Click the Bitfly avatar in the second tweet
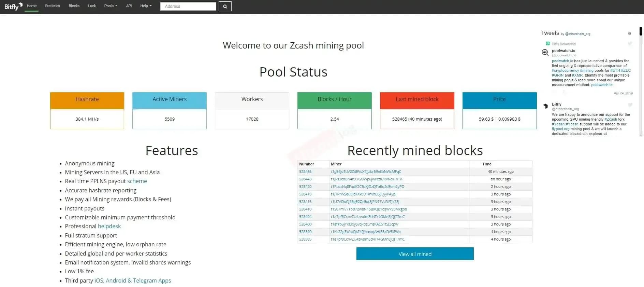The height and width of the screenshot is (287, 644). pyautogui.click(x=545, y=106)
